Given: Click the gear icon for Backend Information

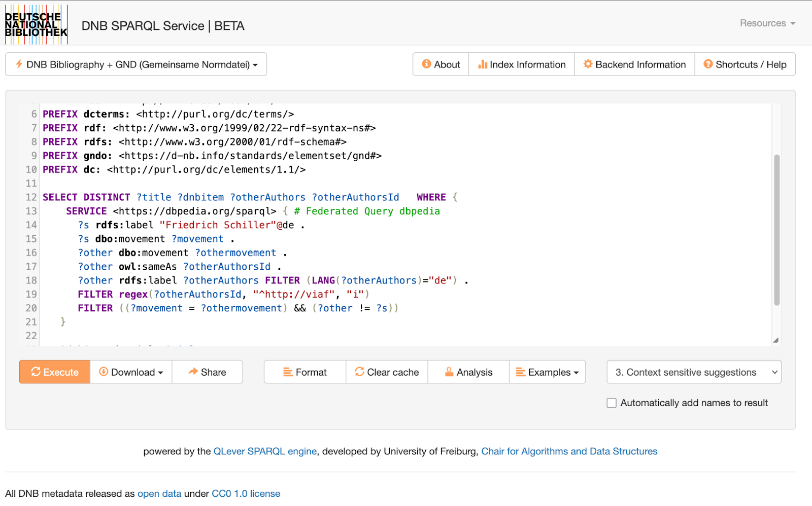Looking at the screenshot, I should (x=588, y=64).
